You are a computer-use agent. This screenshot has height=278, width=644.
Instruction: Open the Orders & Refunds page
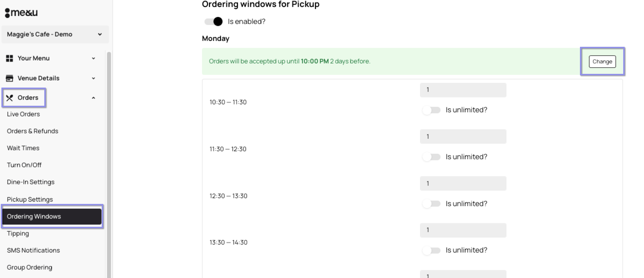32,131
